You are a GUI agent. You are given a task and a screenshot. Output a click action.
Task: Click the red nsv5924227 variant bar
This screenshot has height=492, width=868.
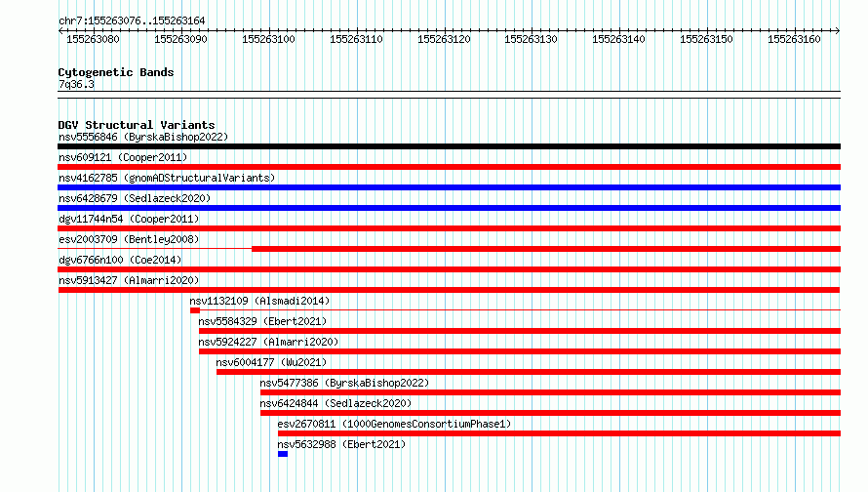[520, 351]
